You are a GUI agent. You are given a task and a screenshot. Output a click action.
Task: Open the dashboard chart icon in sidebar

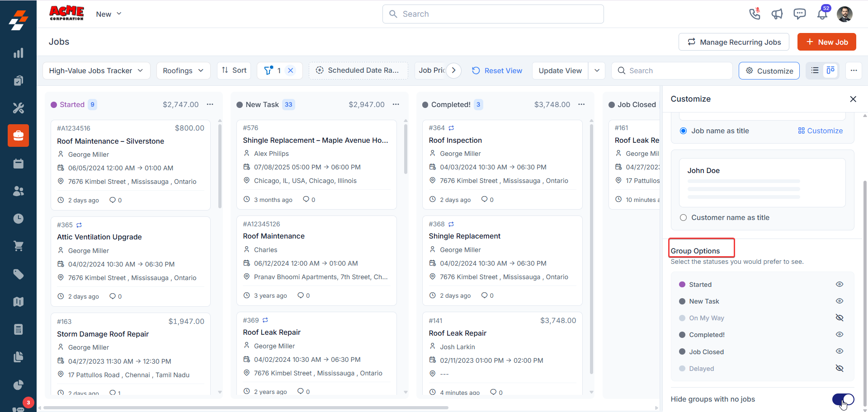18,53
